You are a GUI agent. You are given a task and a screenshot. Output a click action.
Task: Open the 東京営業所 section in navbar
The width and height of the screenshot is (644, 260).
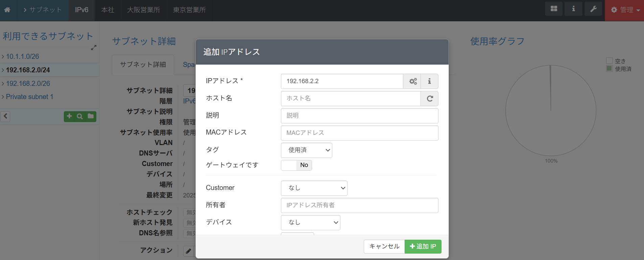[190, 10]
